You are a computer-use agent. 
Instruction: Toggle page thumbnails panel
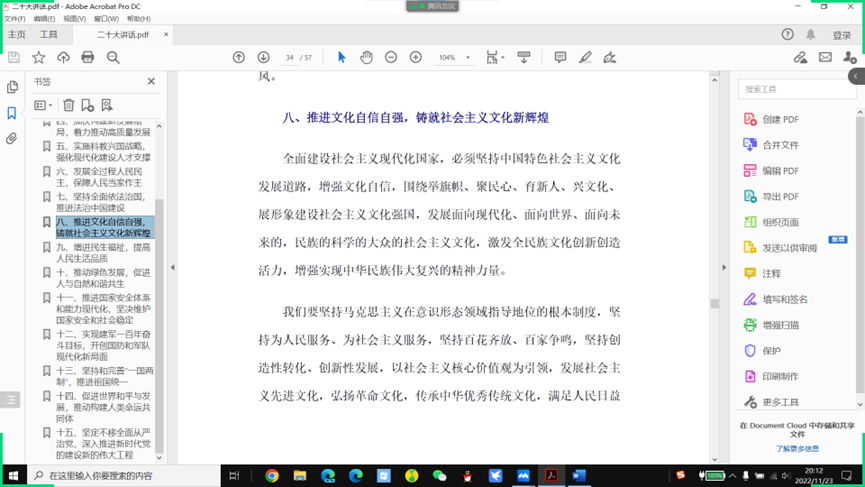12,88
